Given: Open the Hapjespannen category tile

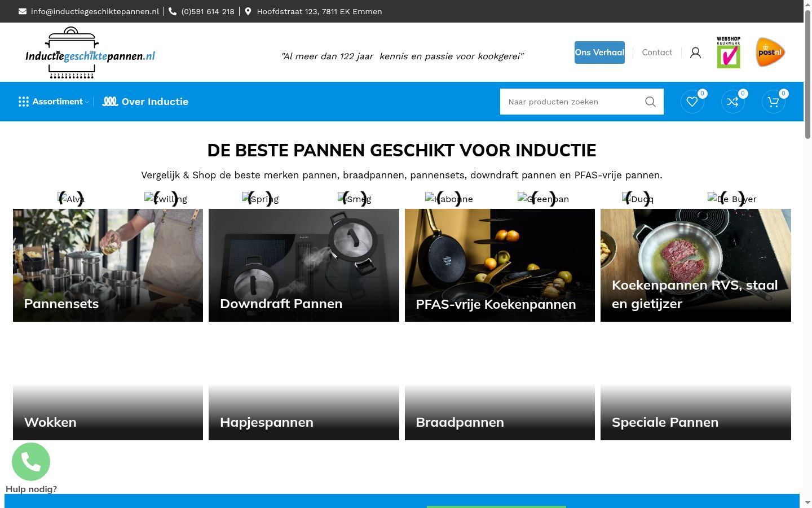Looking at the screenshot, I should 304,384.
